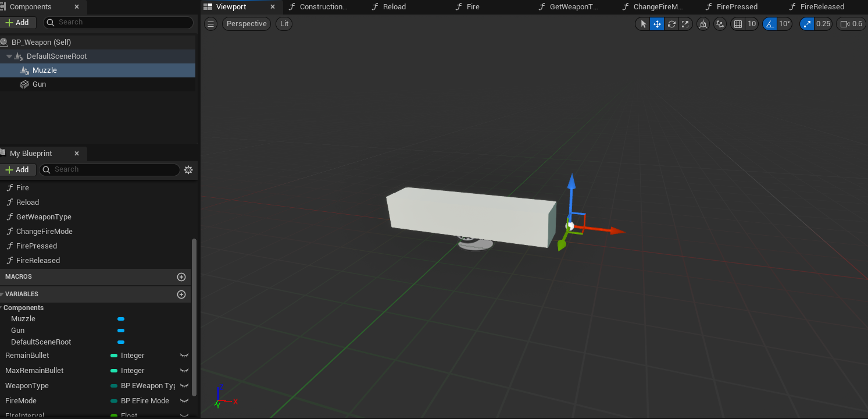This screenshot has width=868, height=419.
Task: Close the Viewport tab
Action: (273, 7)
